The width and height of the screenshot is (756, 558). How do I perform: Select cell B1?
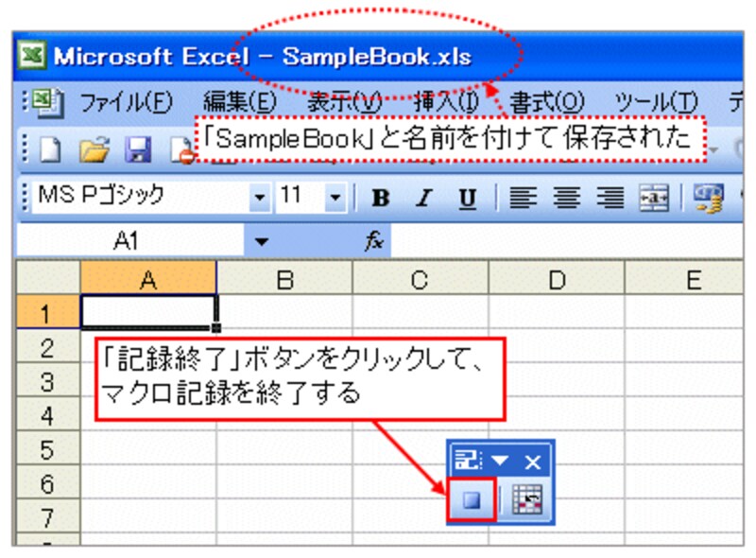[285, 312]
